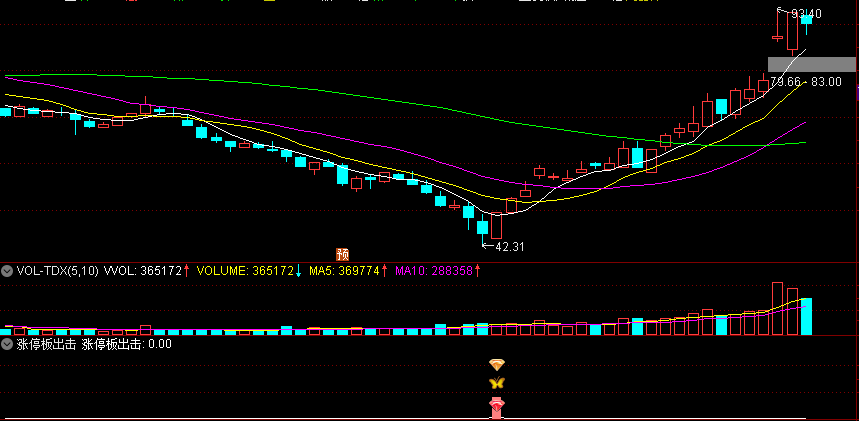Image resolution: width=859 pixels, height=421 pixels.
Task: Collapse the 涨停板出击 indicator panel chevron
Action: (x=7, y=344)
